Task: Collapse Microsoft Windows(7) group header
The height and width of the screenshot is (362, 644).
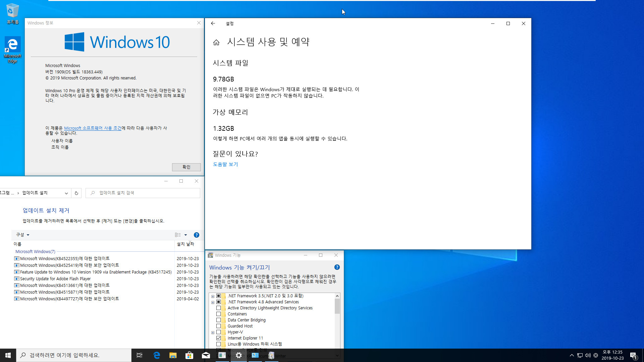Action: coord(35,252)
